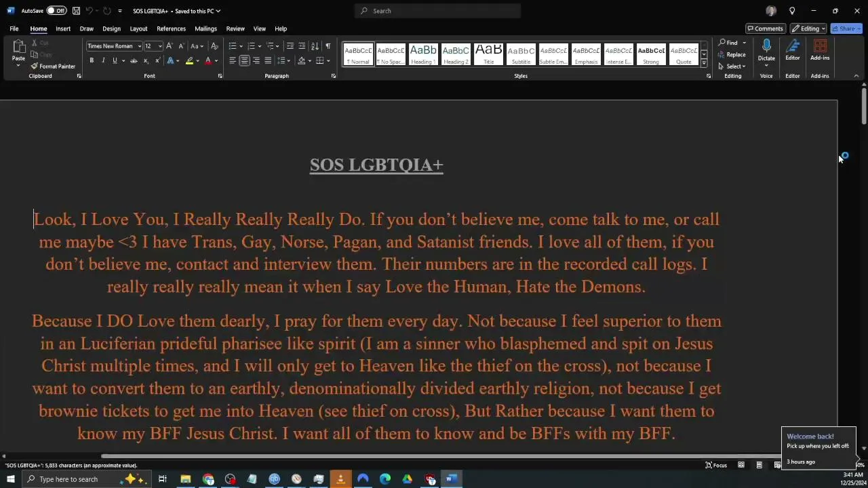Click the Share button
This screenshot has height=488, width=868.
point(847,28)
